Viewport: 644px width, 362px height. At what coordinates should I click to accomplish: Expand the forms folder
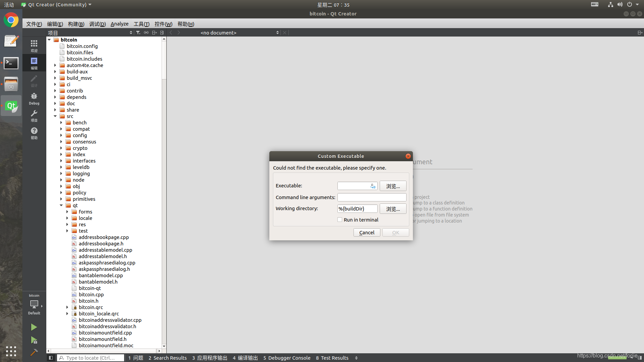[x=67, y=212]
